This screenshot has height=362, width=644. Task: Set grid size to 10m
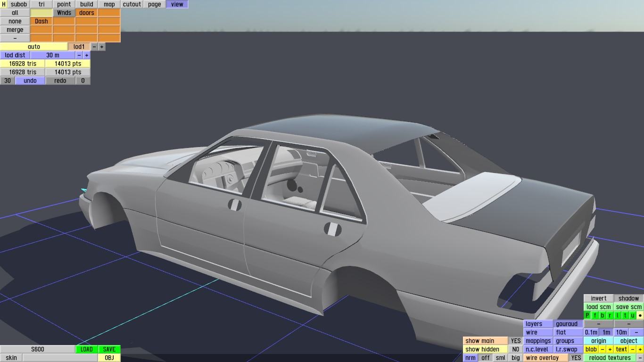click(621, 332)
